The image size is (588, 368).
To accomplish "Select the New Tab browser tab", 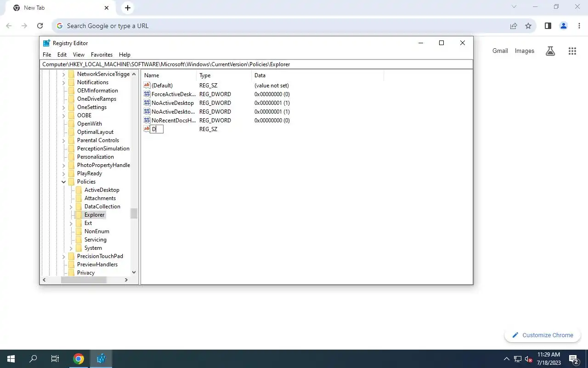I will (x=62, y=8).
